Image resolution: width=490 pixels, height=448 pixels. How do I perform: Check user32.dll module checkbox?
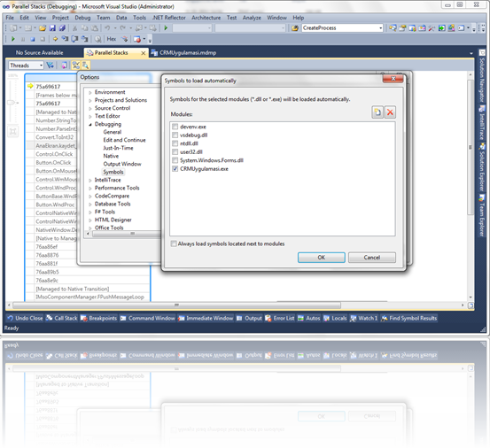tap(175, 151)
